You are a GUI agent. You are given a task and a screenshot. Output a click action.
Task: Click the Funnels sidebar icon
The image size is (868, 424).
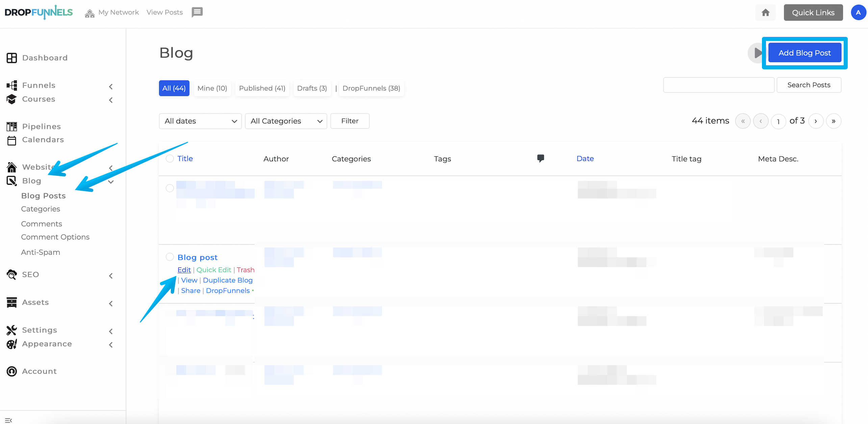(12, 85)
